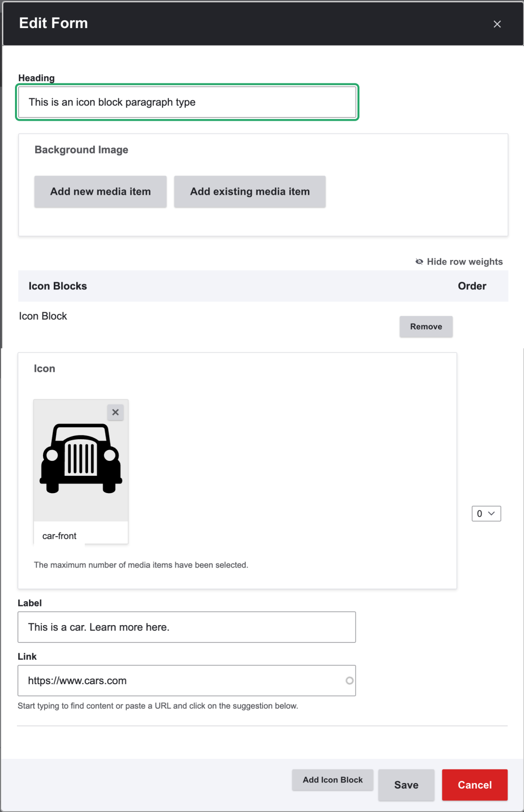Click the Order column header
Screen dimensions: 524x812
(x=472, y=286)
